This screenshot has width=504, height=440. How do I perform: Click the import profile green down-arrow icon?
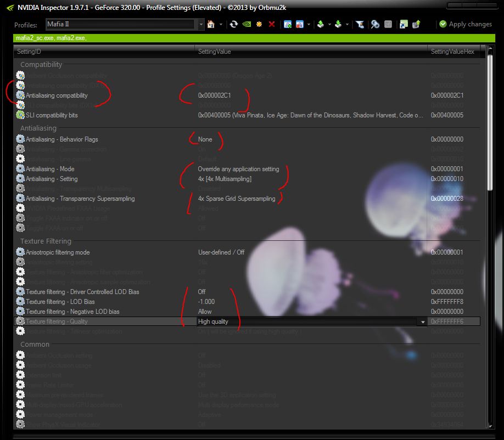pyautogui.click(x=338, y=24)
